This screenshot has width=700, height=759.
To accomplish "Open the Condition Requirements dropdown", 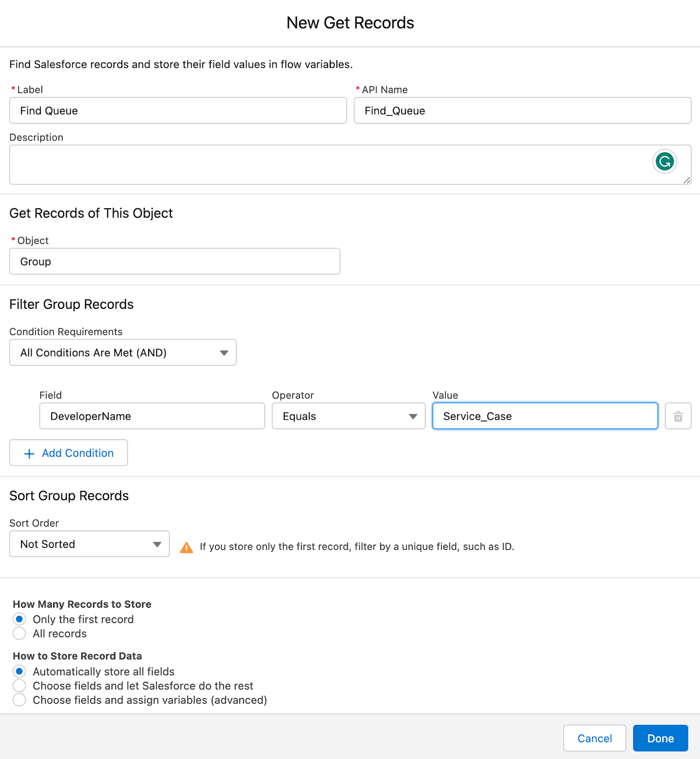I will pyautogui.click(x=122, y=352).
